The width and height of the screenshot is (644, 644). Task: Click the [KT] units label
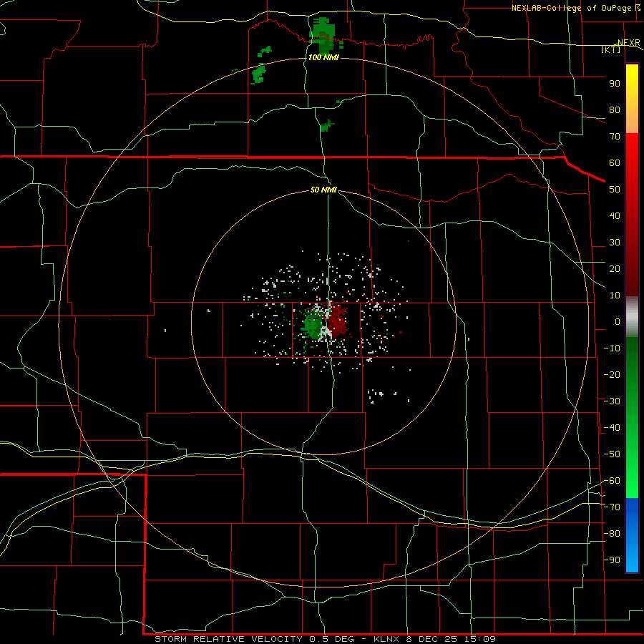pyautogui.click(x=611, y=49)
